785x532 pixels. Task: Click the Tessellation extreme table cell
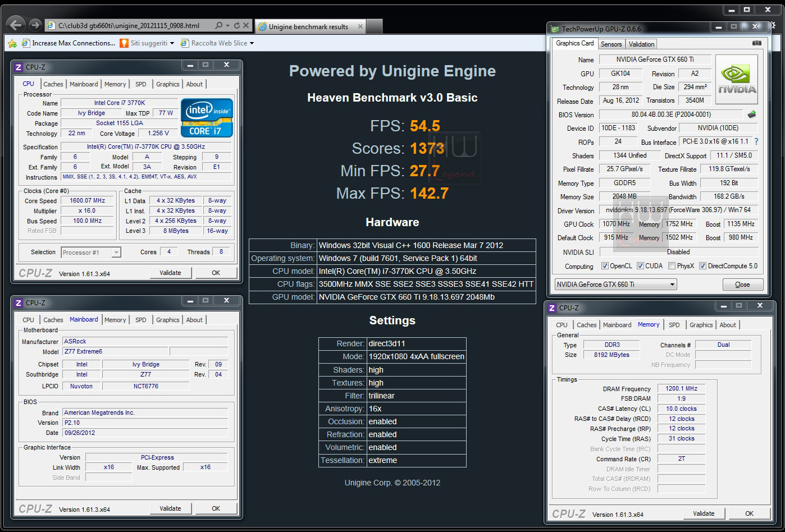(x=417, y=460)
